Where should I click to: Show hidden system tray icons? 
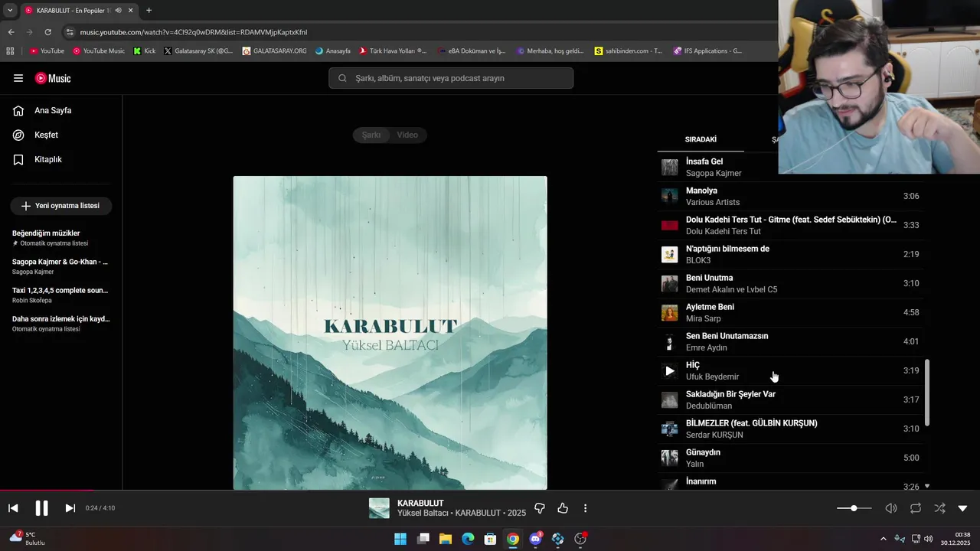point(883,539)
